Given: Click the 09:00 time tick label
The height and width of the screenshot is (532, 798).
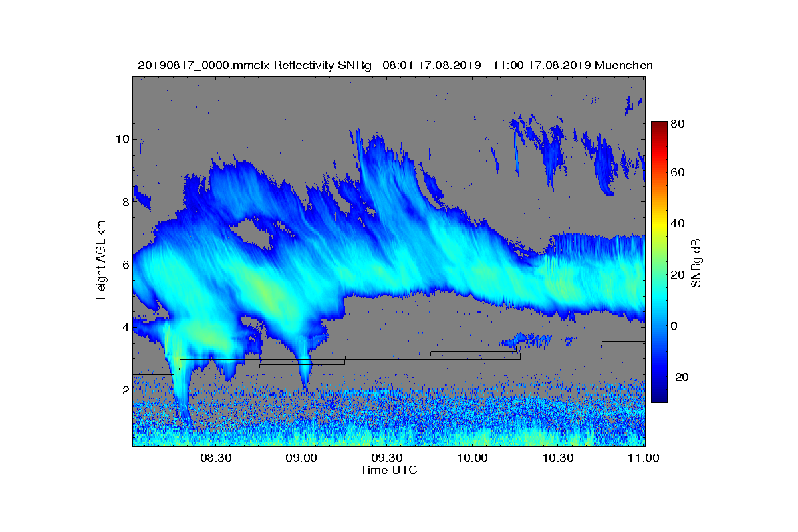Looking at the screenshot, I should pos(301,458).
